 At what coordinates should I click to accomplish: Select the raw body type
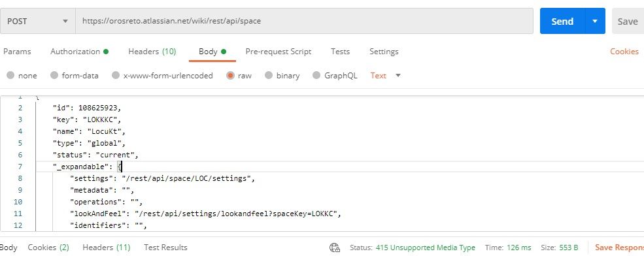[x=239, y=76]
